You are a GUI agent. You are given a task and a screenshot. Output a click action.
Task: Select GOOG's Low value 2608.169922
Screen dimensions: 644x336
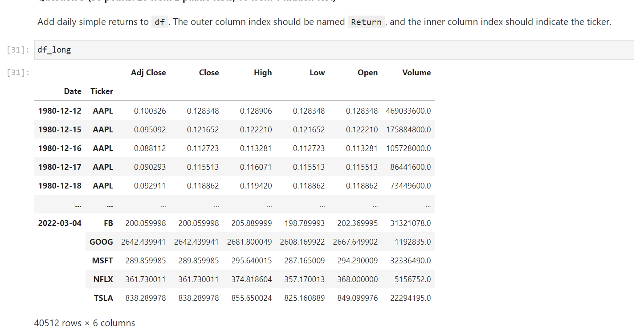click(x=302, y=242)
